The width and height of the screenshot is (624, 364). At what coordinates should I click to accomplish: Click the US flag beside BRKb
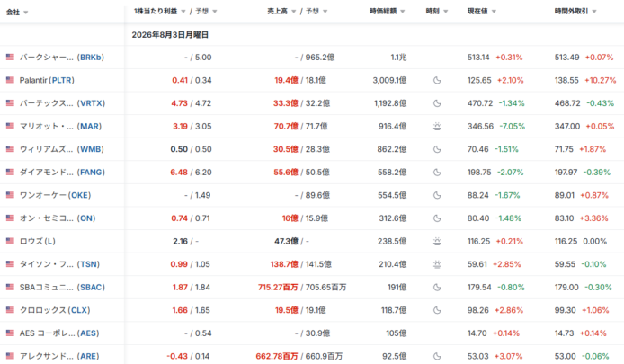click(10, 57)
